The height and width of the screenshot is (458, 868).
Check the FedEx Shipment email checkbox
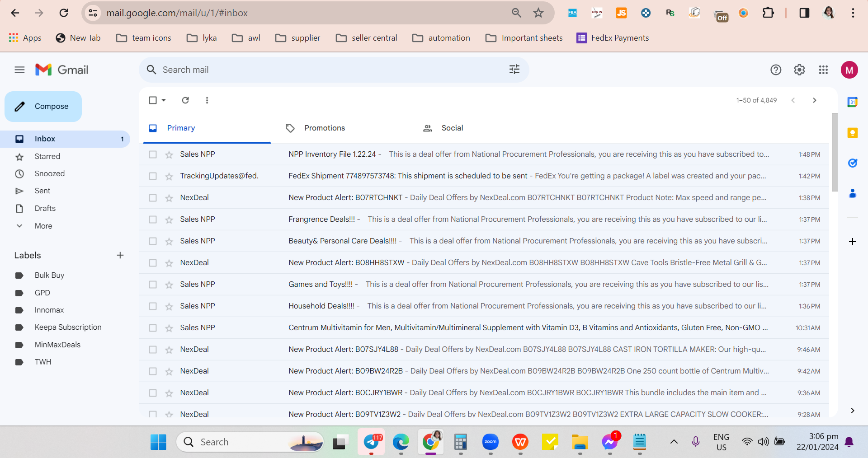[x=153, y=176]
